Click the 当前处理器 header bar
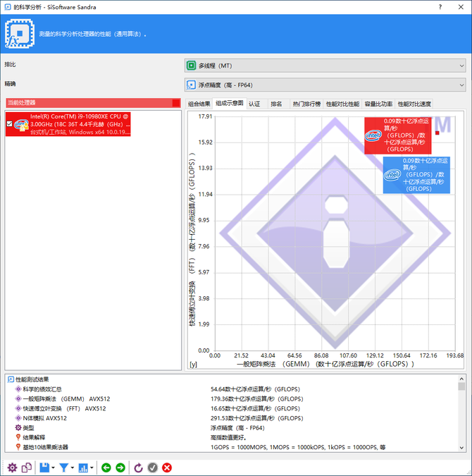This screenshot has height=476, width=472. pos(93,103)
